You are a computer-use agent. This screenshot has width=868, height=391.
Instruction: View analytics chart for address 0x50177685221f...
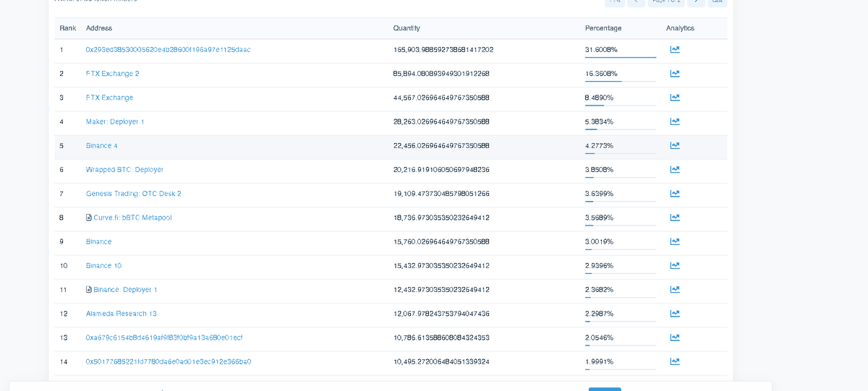(675, 361)
